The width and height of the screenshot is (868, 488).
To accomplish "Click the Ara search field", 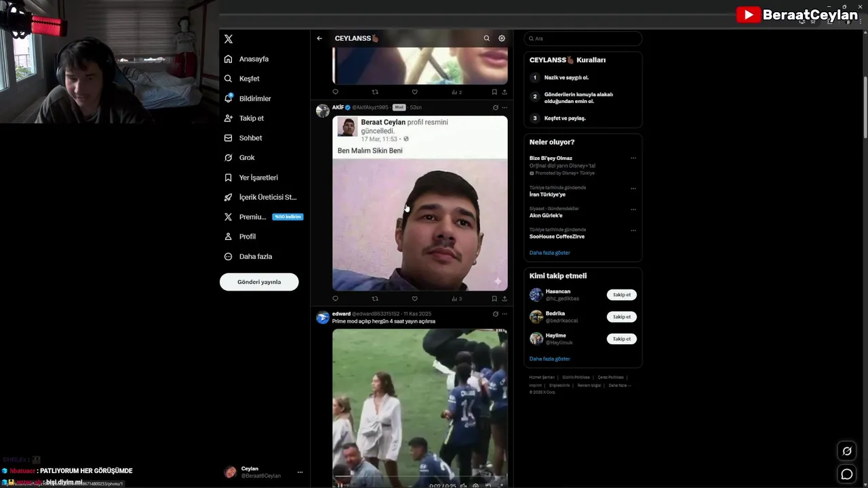I will coord(583,39).
